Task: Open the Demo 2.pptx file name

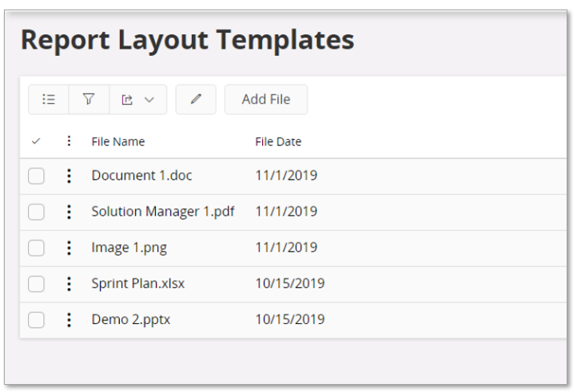Action: tap(131, 319)
